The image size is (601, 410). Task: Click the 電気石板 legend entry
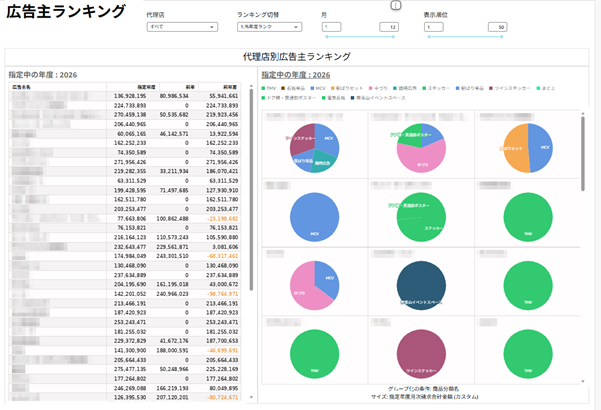click(x=333, y=98)
